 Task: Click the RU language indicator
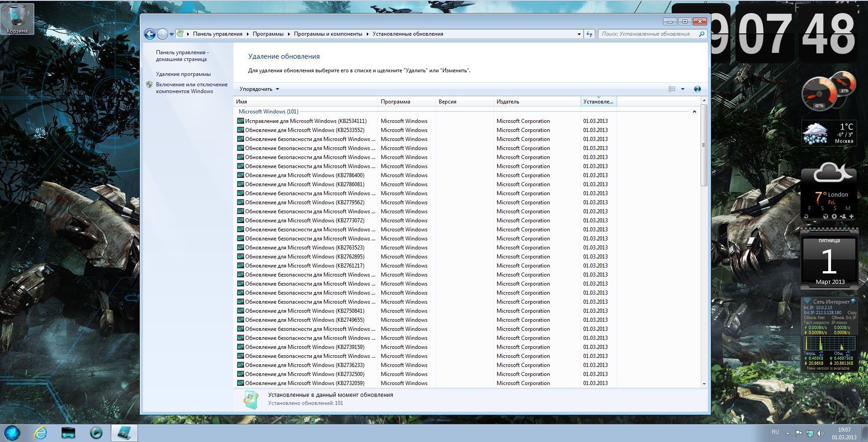pyautogui.click(x=775, y=432)
